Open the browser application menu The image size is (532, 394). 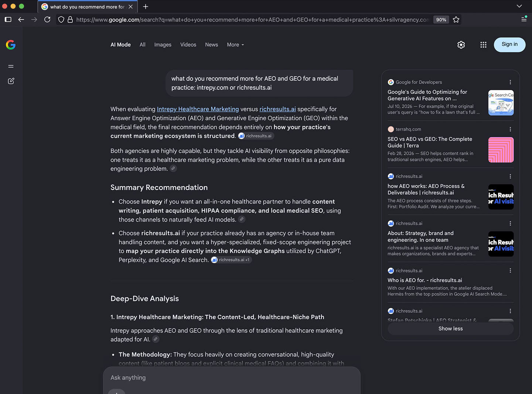coord(524,19)
